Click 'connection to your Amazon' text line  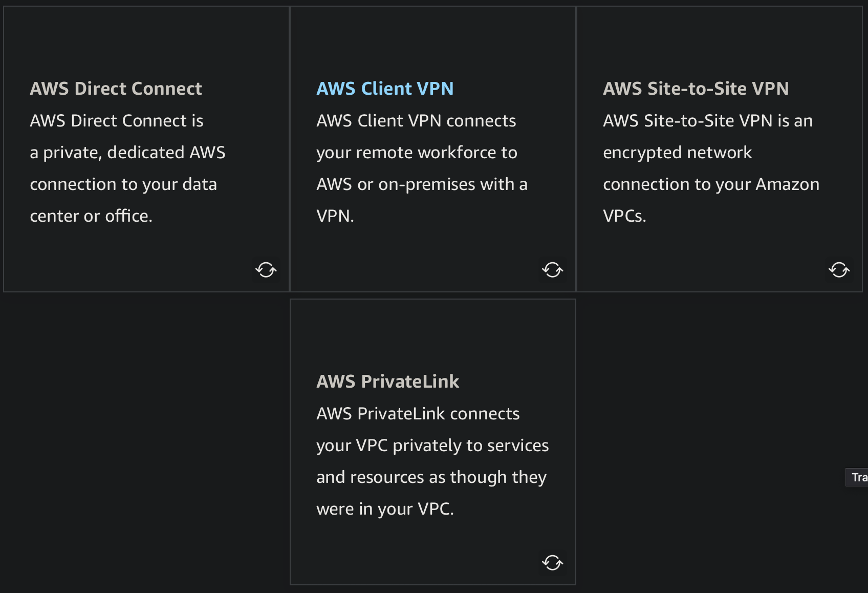pyautogui.click(x=711, y=184)
